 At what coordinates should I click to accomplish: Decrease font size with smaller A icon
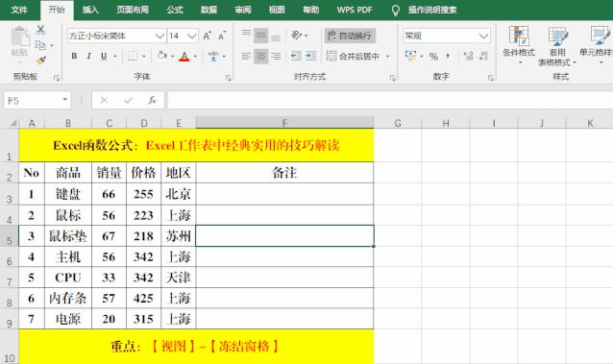click(222, 36)
